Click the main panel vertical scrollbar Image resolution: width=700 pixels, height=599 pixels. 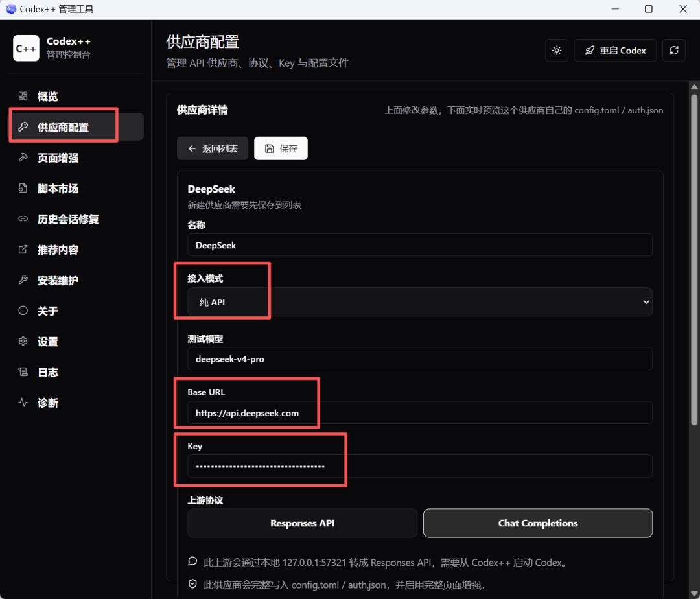694,259
